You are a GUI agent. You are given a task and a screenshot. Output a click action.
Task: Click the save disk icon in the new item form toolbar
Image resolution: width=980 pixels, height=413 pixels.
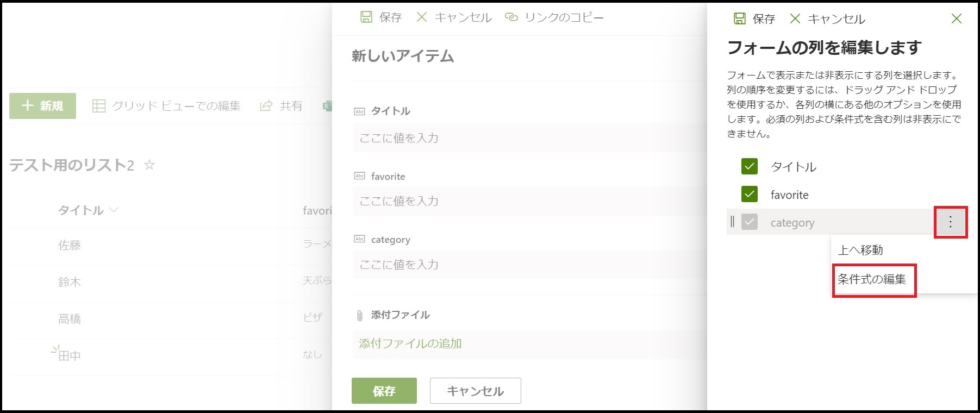[x=366, y=17]
